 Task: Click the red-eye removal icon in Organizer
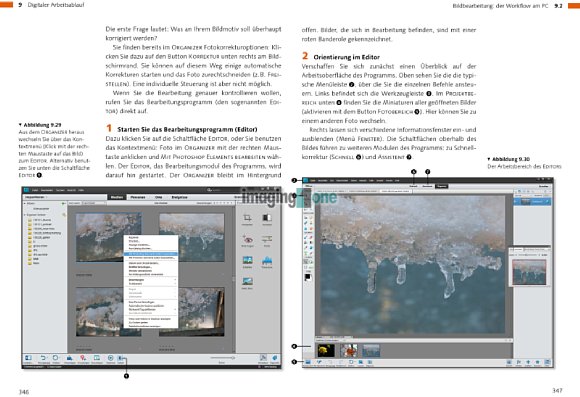[247, 239]
